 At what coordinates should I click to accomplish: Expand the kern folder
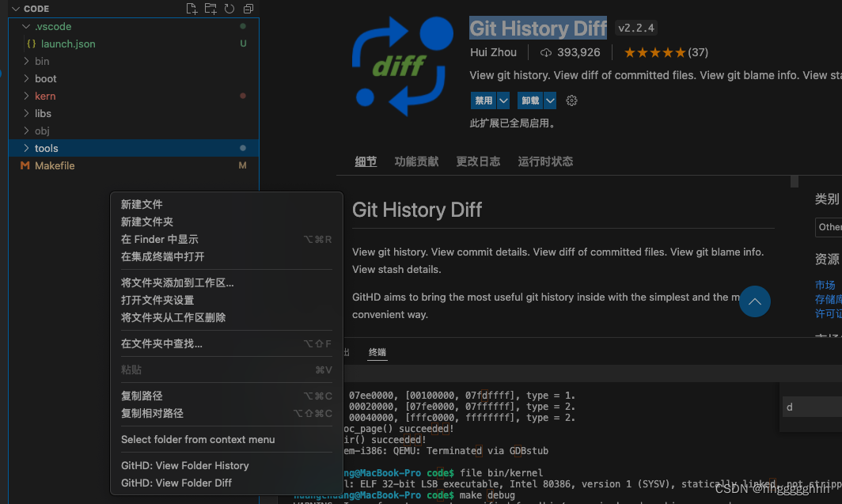pos(26,96)
